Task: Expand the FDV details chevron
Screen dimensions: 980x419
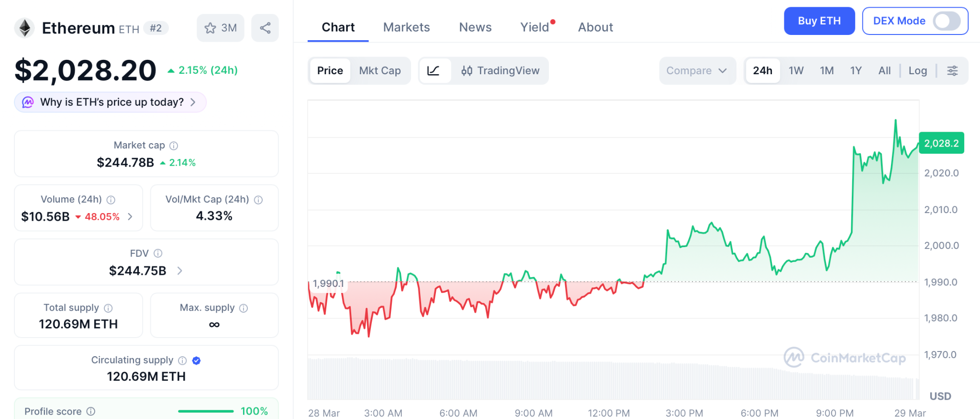Action: pyautogui.click(x=180, y=271)
